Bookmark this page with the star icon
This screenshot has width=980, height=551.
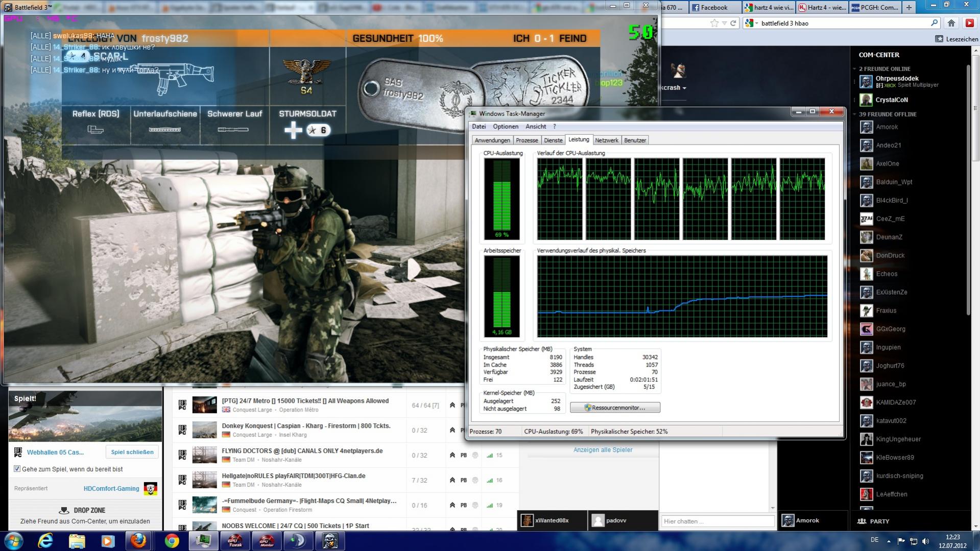coord(714,23)
